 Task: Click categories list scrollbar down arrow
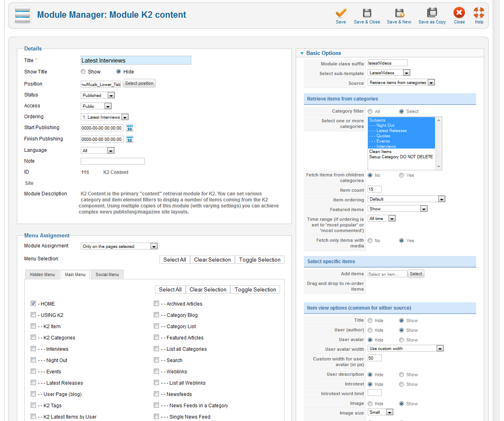[x=439, y=167]
